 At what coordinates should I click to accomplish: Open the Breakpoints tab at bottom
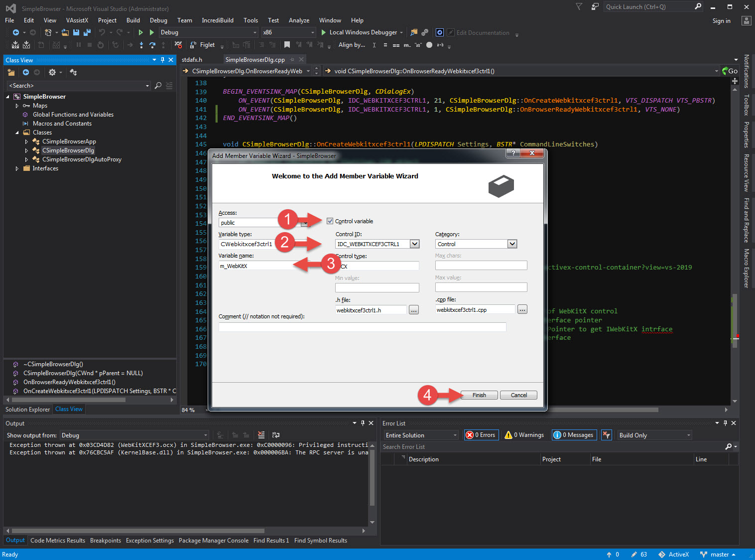point(106,541)
